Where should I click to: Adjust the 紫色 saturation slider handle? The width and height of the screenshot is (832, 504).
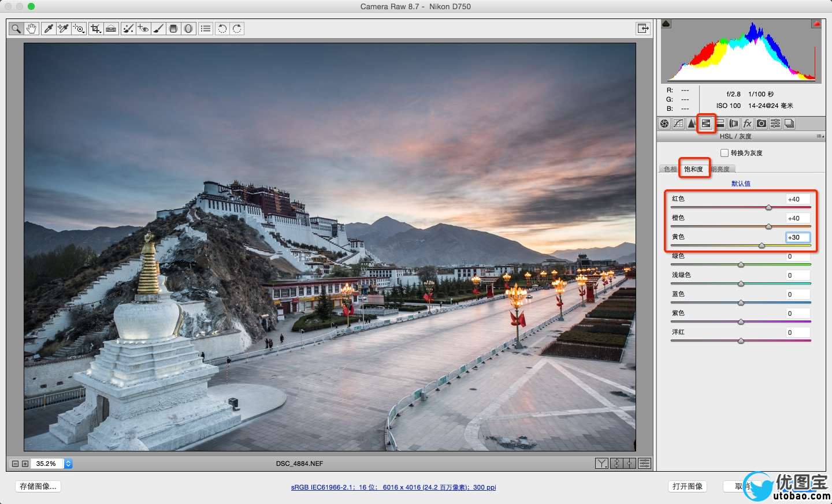click(741, 322)
